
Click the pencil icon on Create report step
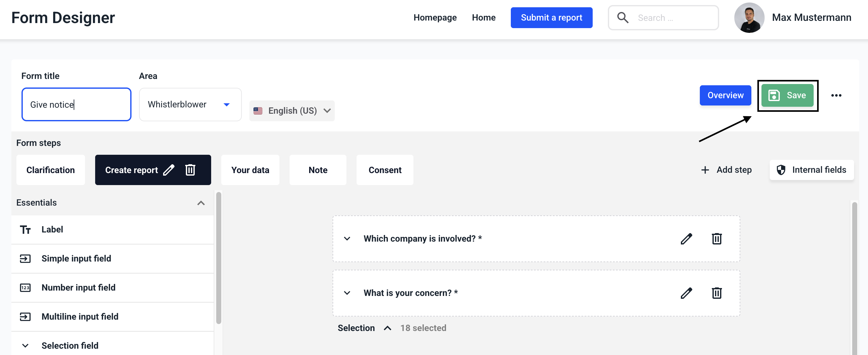168,170
